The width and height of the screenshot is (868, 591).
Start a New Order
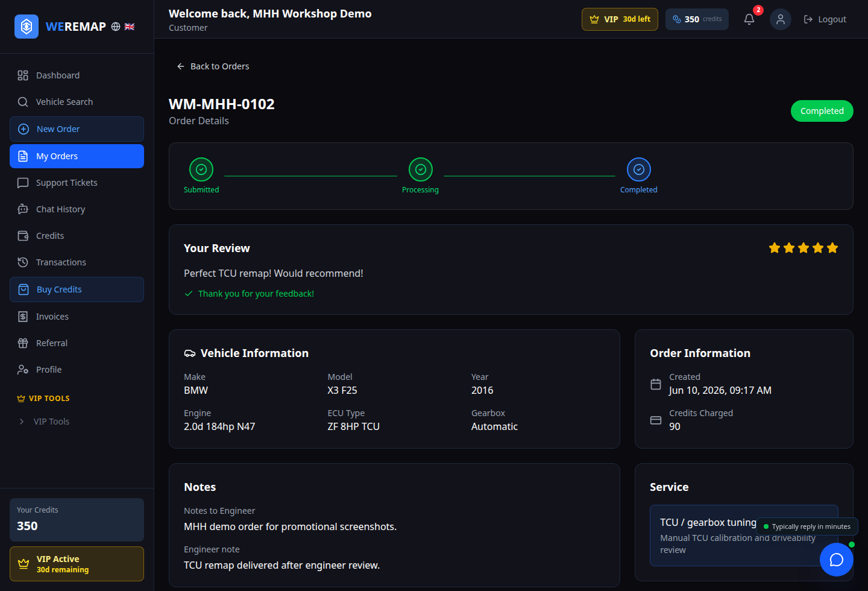(x=77, y=129)
